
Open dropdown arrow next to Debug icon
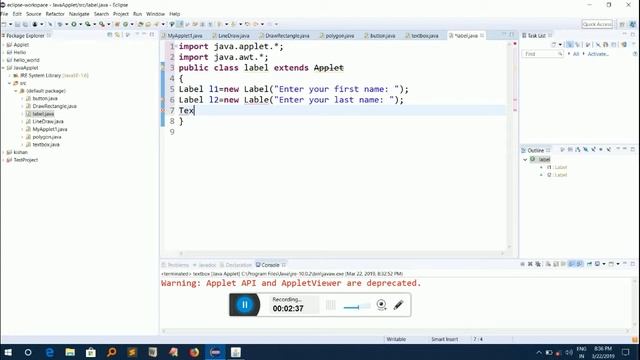click(66, 24)
